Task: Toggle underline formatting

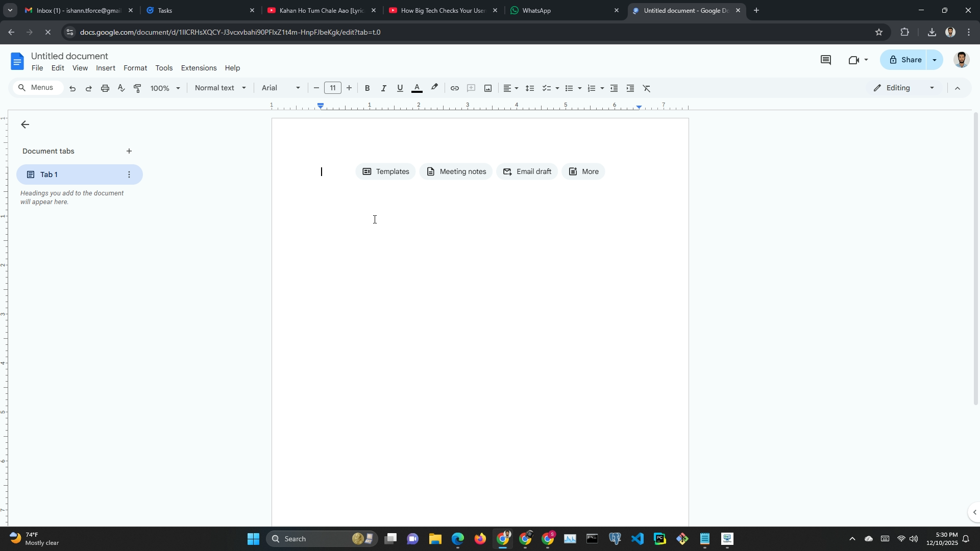Action: click(400, 88)
